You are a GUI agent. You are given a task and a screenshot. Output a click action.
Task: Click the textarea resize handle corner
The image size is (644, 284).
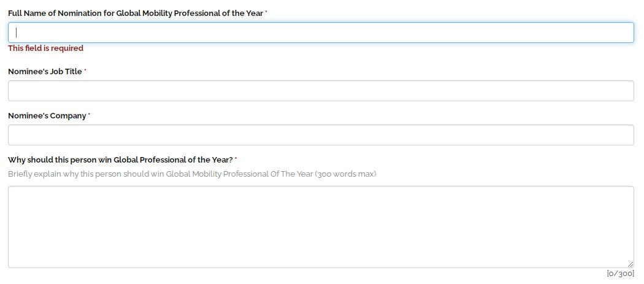[630, 264]
